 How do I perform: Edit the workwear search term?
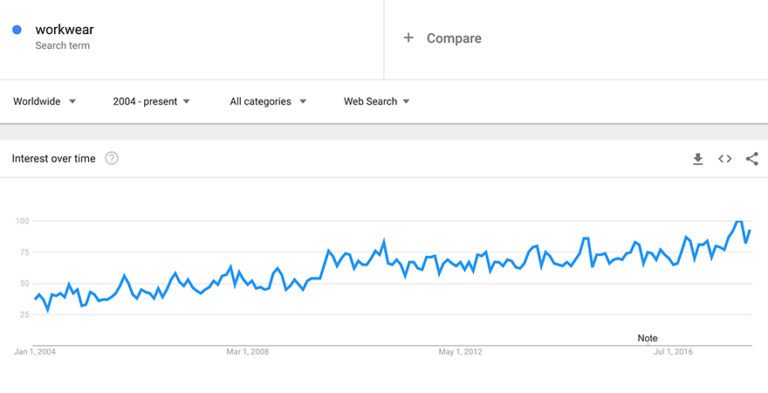click(x=64, y=29)
